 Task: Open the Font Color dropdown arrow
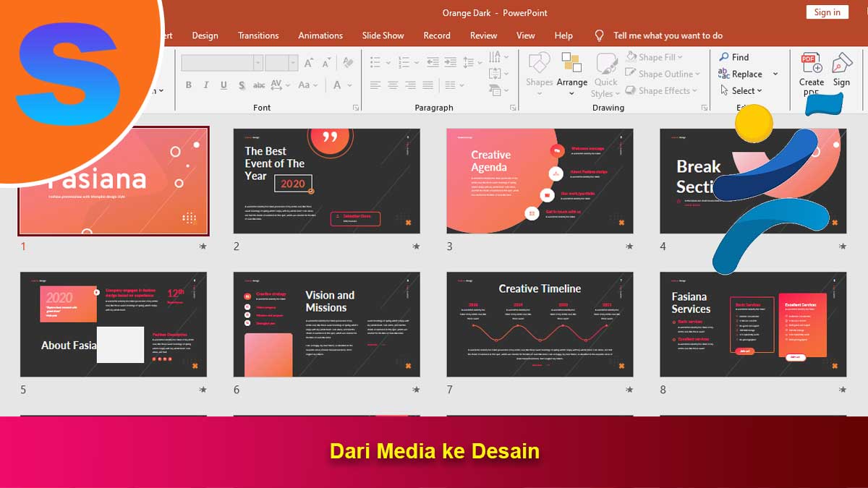[x=350, y=85]
